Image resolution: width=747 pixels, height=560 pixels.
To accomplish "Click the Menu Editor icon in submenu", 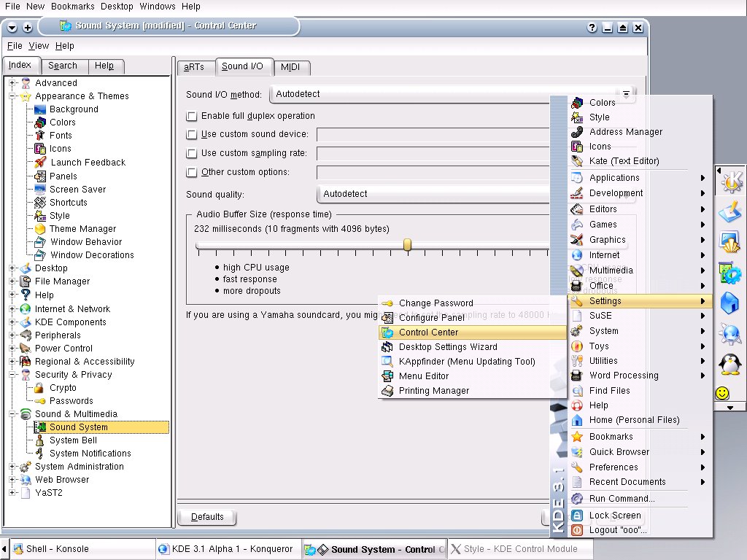I will point(388,376).
